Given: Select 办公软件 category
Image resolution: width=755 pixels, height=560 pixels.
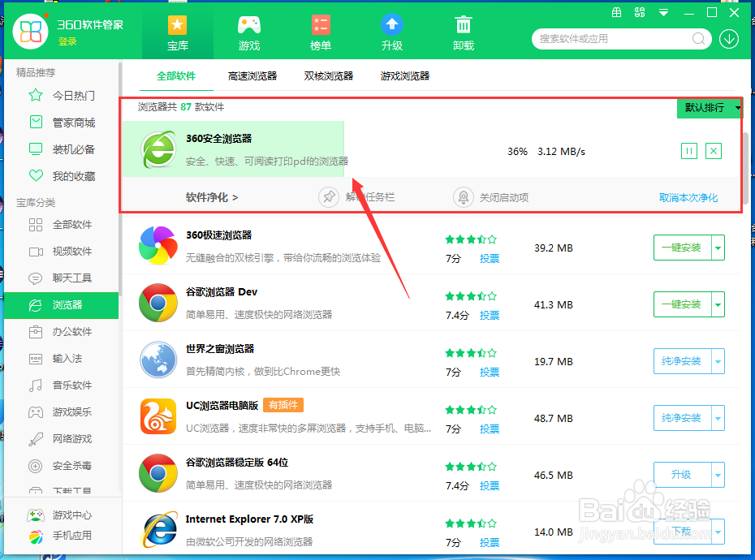Looking at the screenshot, I should 62,332.
